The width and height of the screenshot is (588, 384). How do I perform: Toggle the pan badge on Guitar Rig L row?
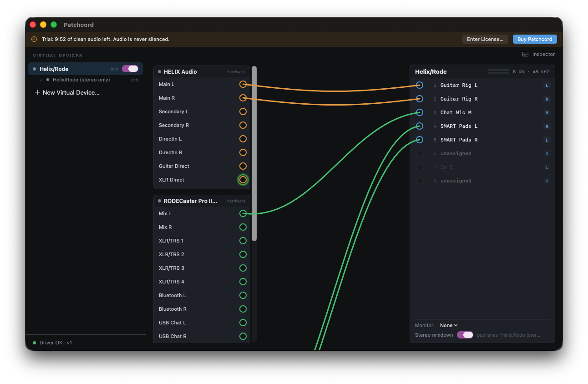click(x=547, y=86)
